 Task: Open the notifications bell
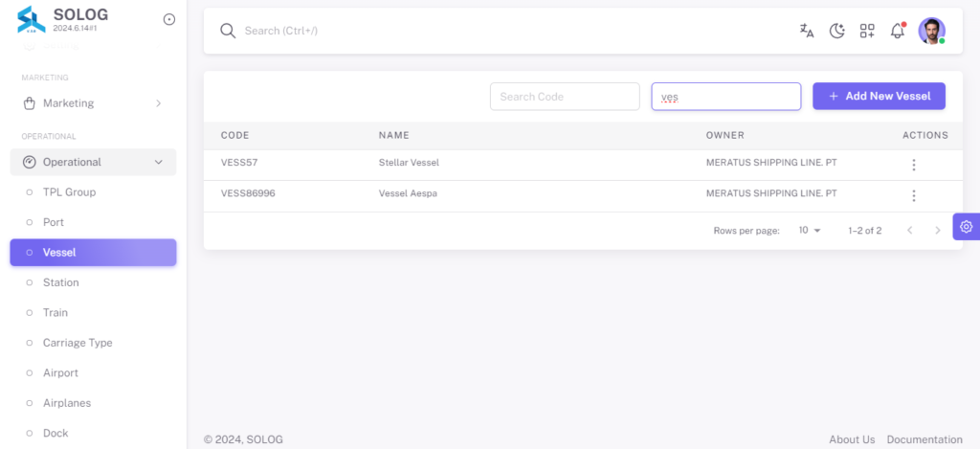[898, 31]
